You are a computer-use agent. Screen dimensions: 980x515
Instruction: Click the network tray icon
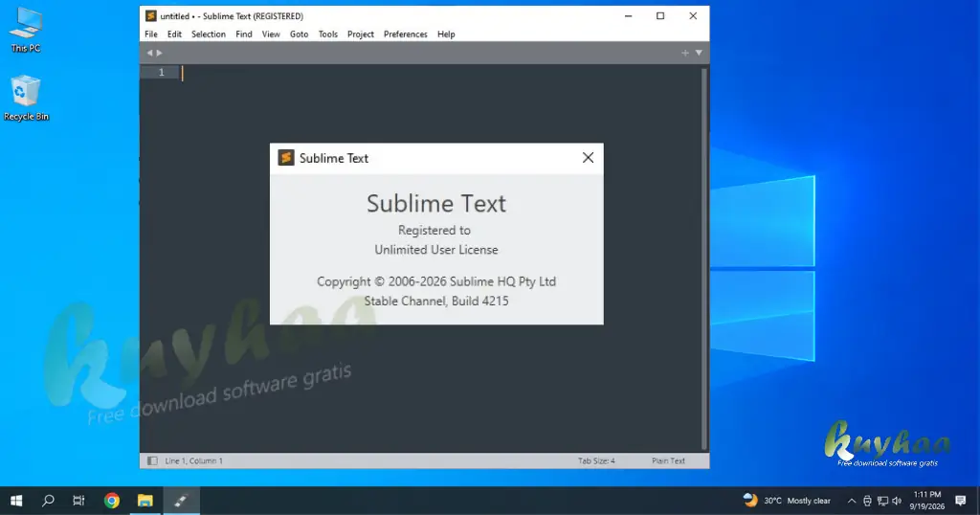coord(882,501)
